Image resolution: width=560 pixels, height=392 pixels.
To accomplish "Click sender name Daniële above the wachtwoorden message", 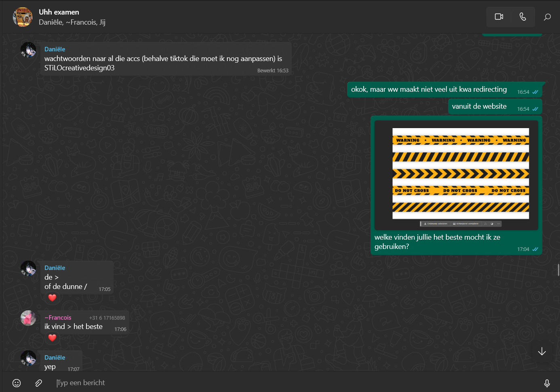I will coord(55,49).
